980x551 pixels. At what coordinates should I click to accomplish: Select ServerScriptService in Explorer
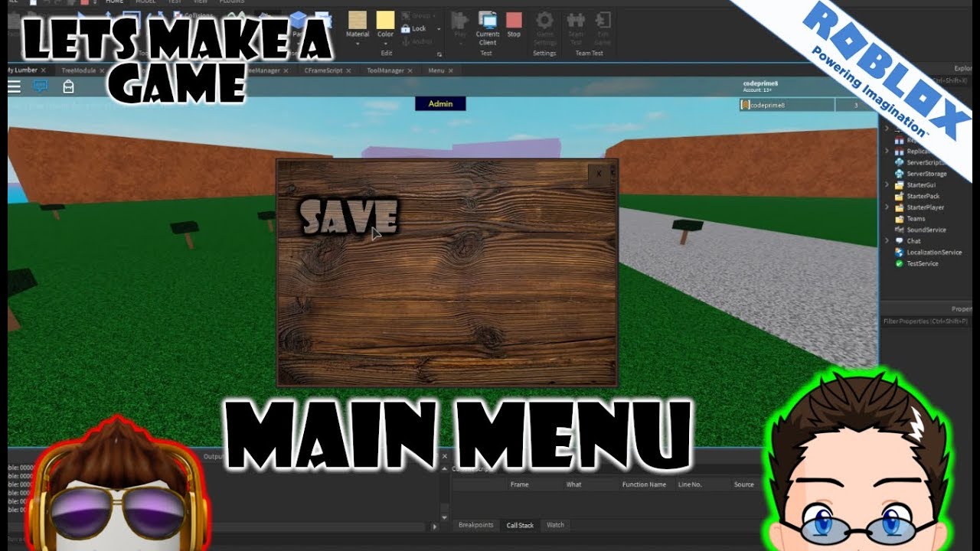click(921, 163)
